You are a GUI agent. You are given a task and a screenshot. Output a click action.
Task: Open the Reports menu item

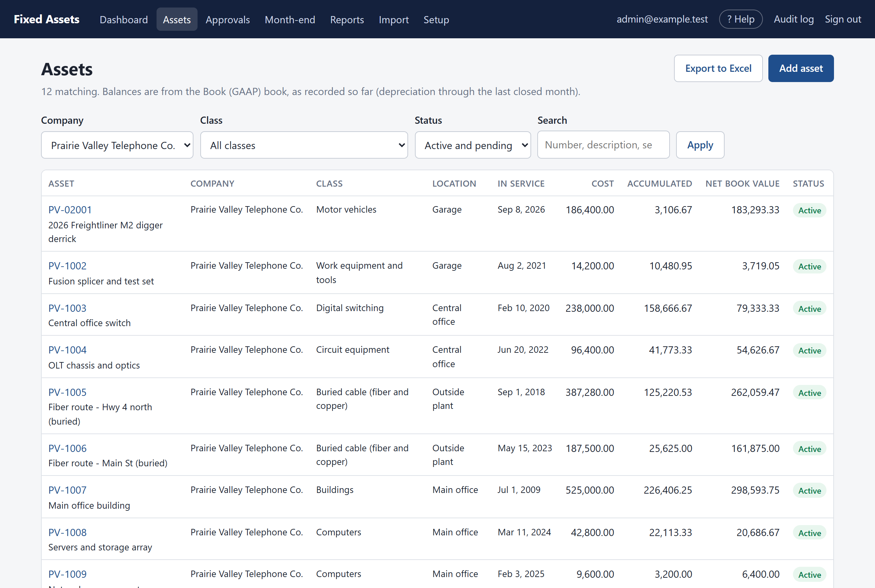(347, 19)
